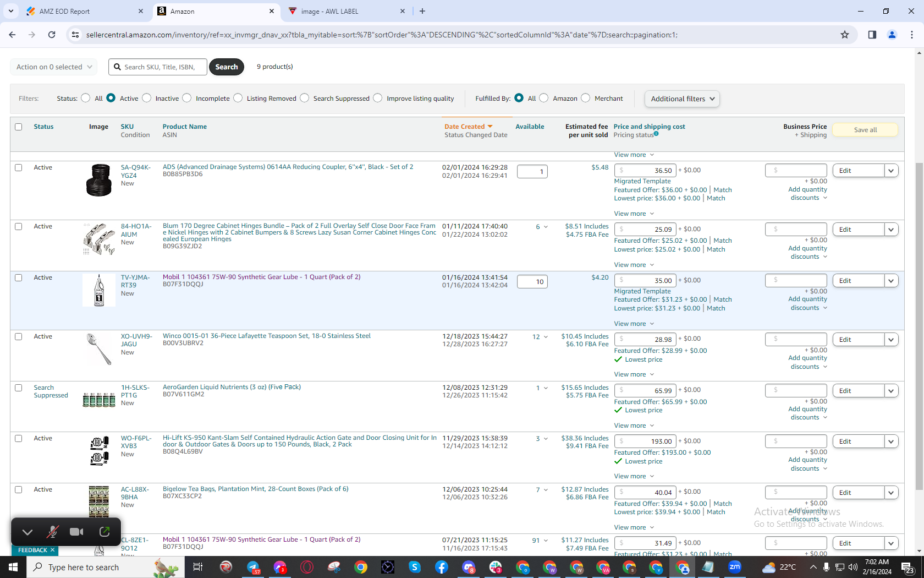Match Featured Offer for ADS Reducing Coupler
This screenshot has height=578, width=924.
[x=723, y=190]
